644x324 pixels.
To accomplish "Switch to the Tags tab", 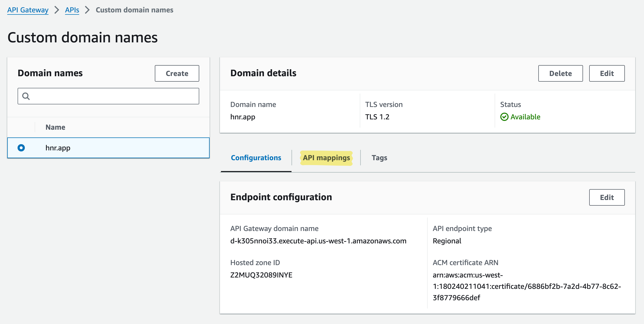I will point(379,158).
